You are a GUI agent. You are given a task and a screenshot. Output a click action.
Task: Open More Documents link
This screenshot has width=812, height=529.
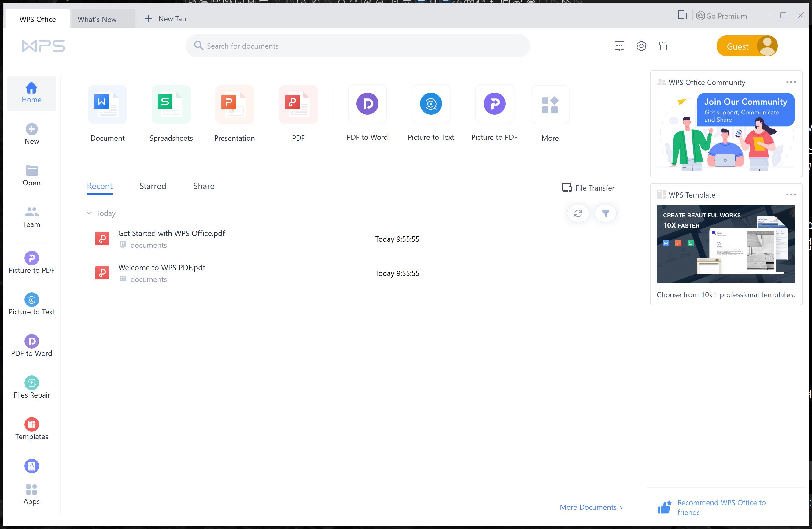(591, 507)
